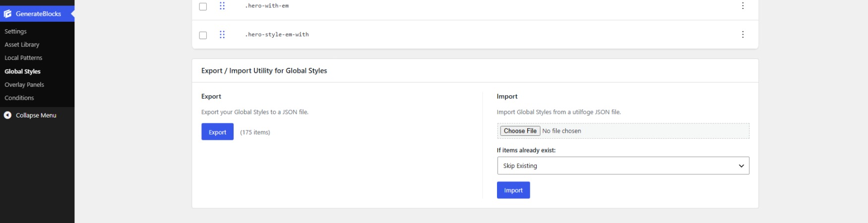868x223 pixels.
Task: Click the .hero-style-em-with class name
Action: [277, 35]
